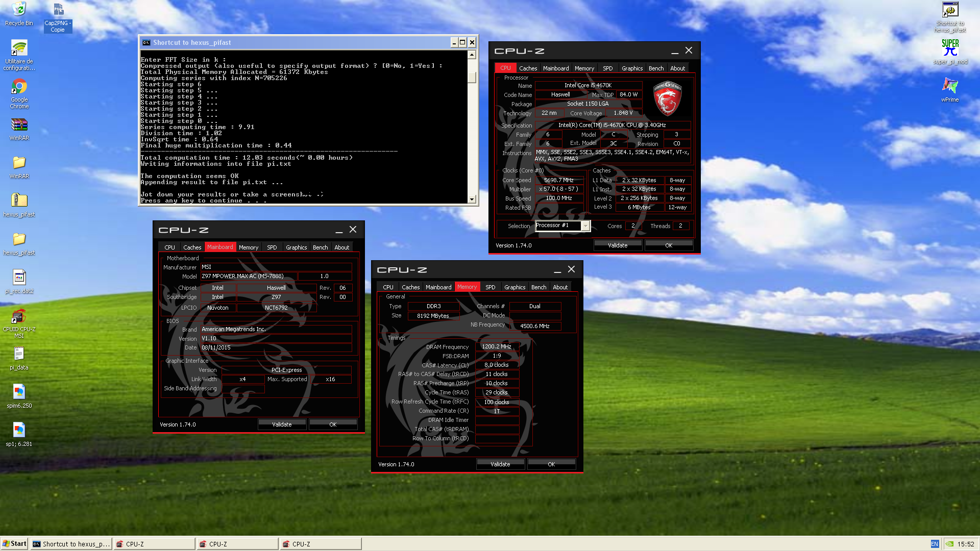Click OK in the Memory window
980x551 pixels.
click(x=551, y=464)
